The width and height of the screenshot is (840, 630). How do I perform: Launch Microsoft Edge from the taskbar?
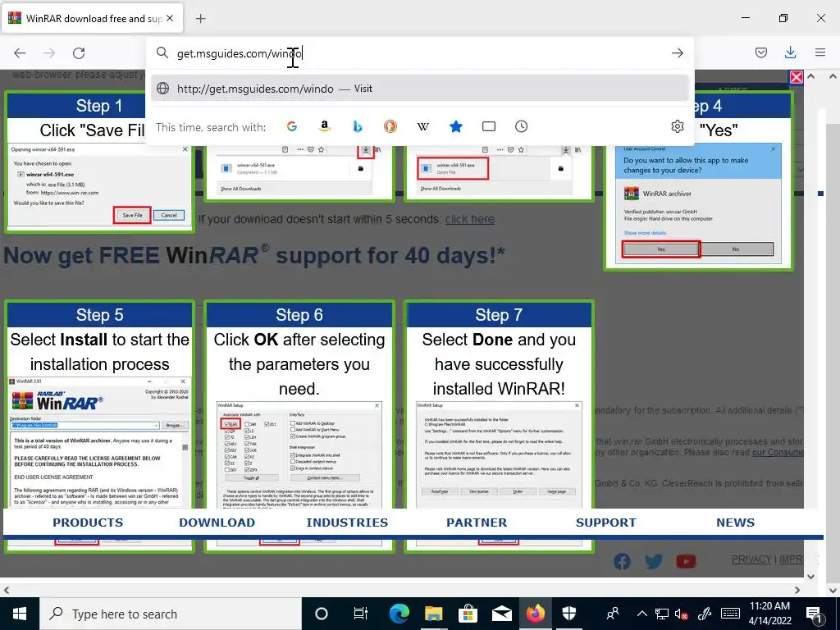coord(399,614)
